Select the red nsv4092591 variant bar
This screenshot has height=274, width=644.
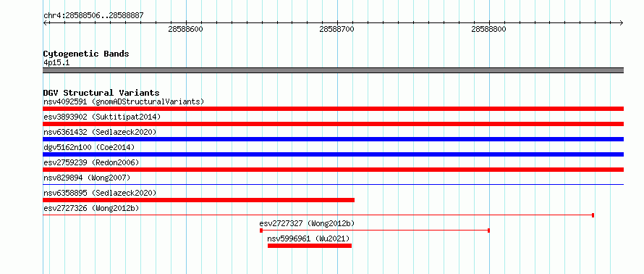tap(333, 109)
